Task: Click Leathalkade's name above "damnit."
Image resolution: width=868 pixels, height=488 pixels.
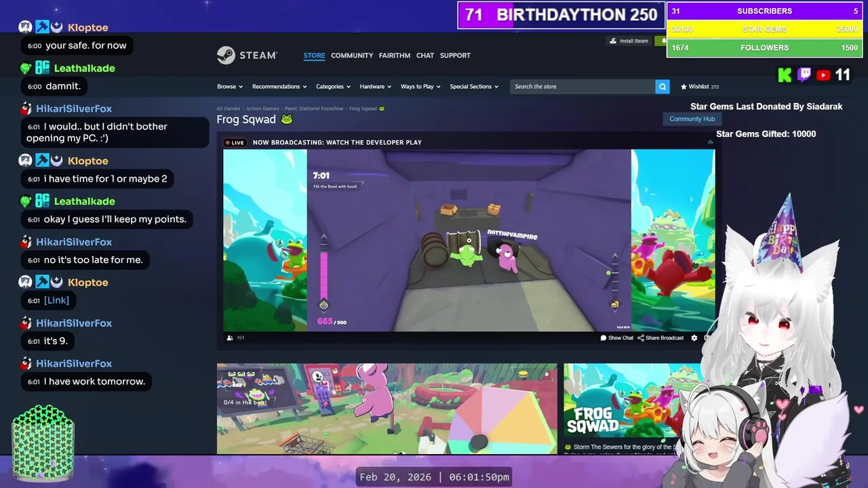Action: tap(84, 68)
